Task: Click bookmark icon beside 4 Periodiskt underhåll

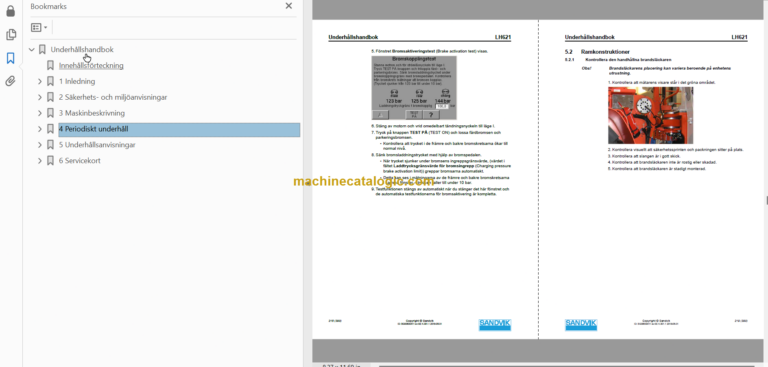Action: [50, 129]
